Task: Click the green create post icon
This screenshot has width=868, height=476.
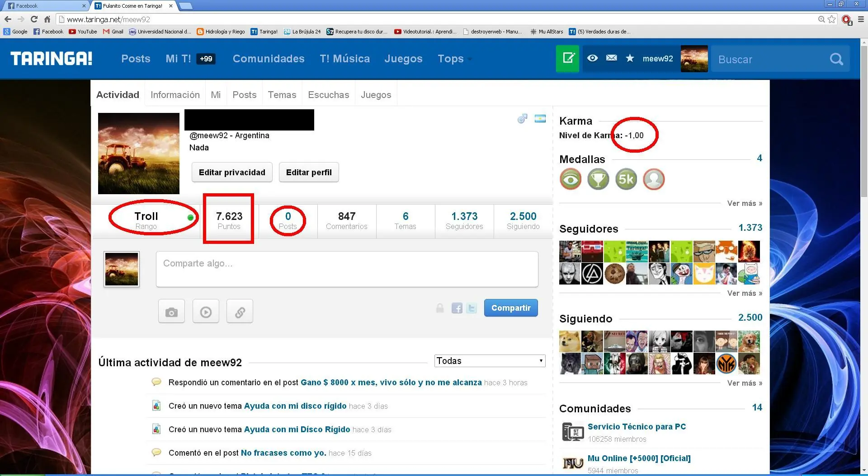Action: point(567,59)
